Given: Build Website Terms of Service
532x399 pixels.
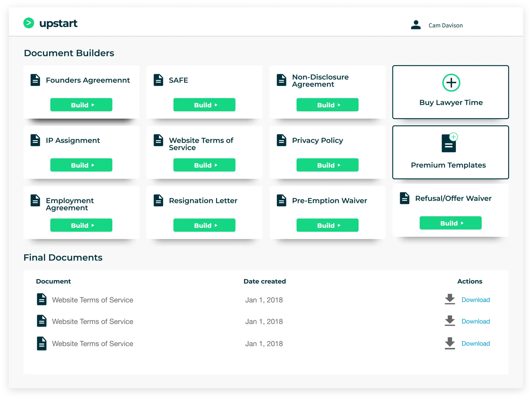Looking at the screenshot, I should click(204, 165).
